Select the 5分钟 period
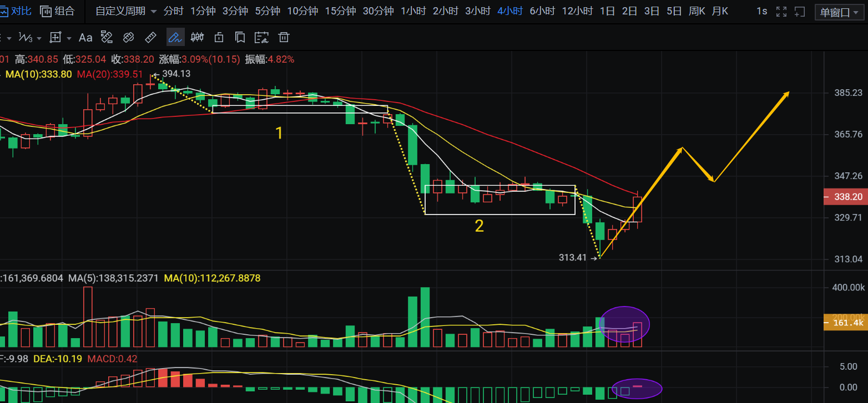Viewport: 868px width, 403px height. [x=268, y=11]
